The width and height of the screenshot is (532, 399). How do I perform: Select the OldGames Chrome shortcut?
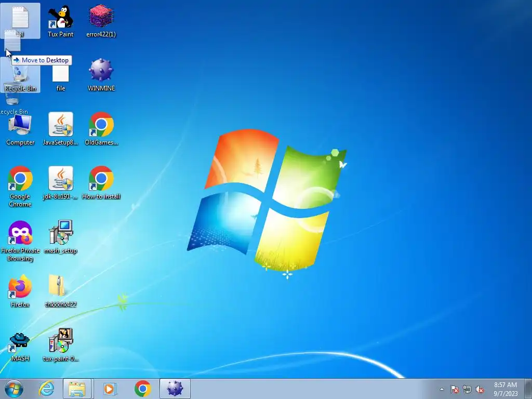tap(101, 129)
